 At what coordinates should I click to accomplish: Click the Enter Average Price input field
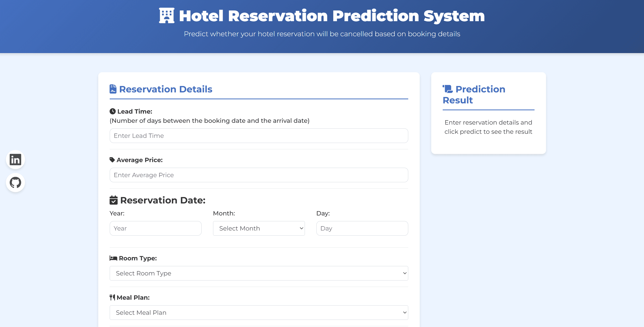click(259, 175)
